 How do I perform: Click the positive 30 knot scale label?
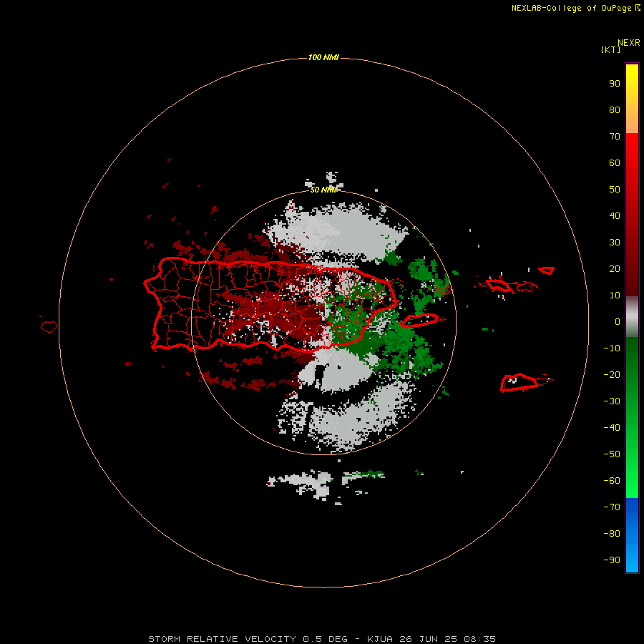point(615,243)
